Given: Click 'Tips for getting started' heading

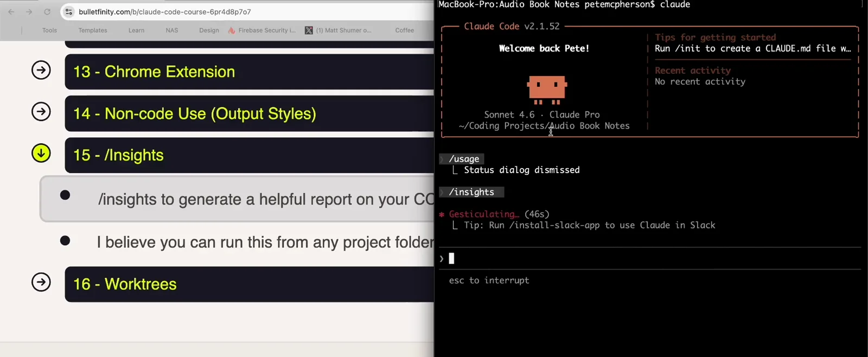Looking at the screenshot, I should [x=715, y=37].
